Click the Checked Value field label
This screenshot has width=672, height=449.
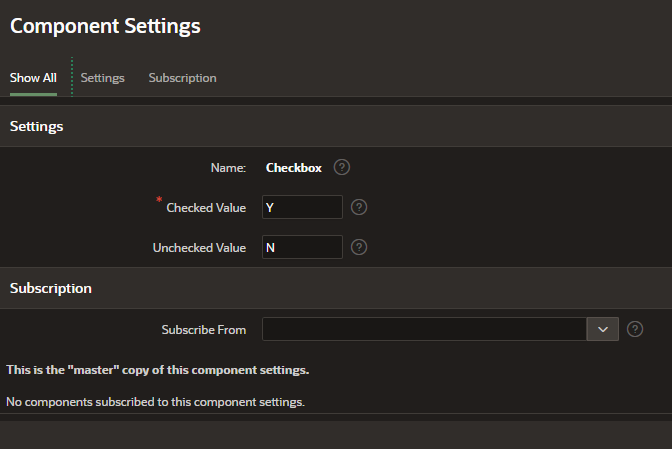pos(206,208)
